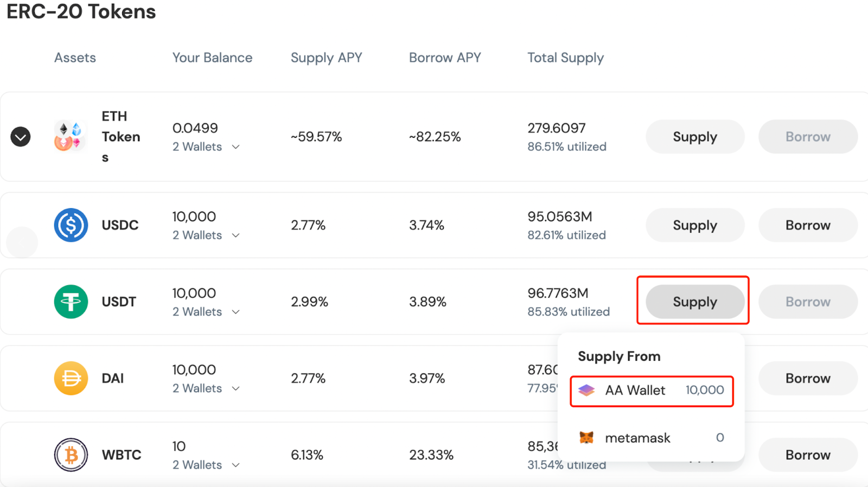Click DAI borrow APY 3.97%
The width and height of the screenshot is (868, 487).
(x=427, y=378)
